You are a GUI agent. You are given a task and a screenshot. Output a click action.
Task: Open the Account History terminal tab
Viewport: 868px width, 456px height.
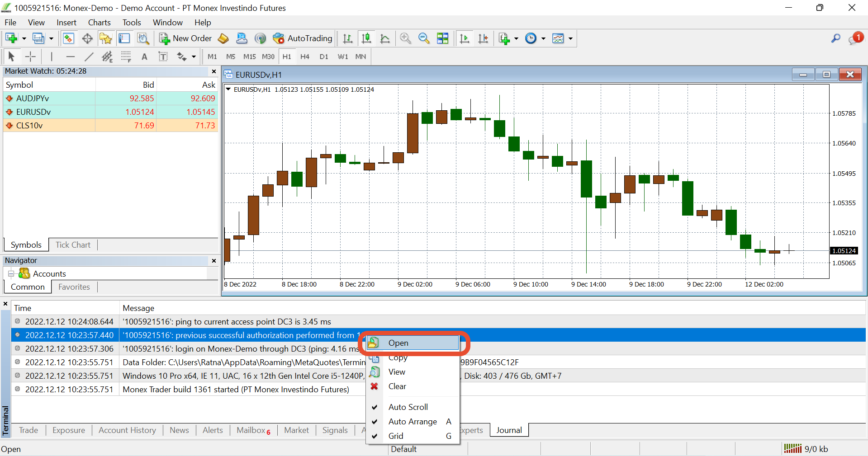(x=127, y=430)
